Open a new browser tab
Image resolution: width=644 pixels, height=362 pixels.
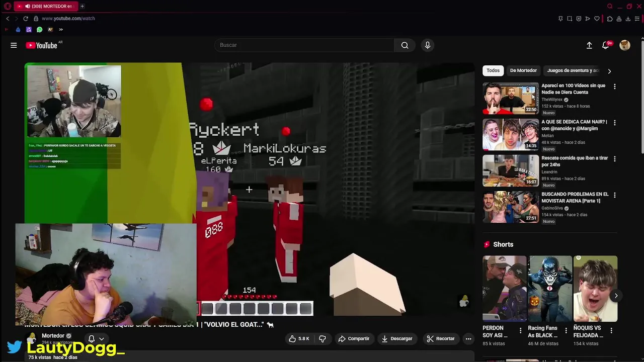[x=82, y=6]
